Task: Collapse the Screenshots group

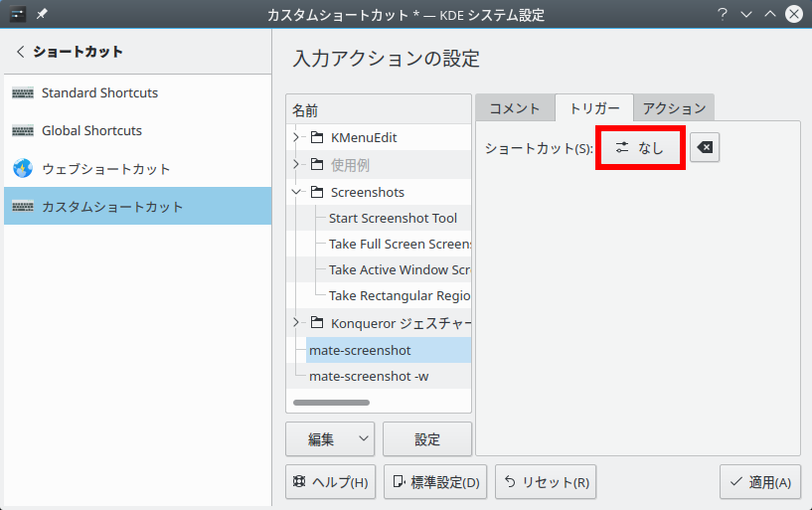Action: coord(296,192)
